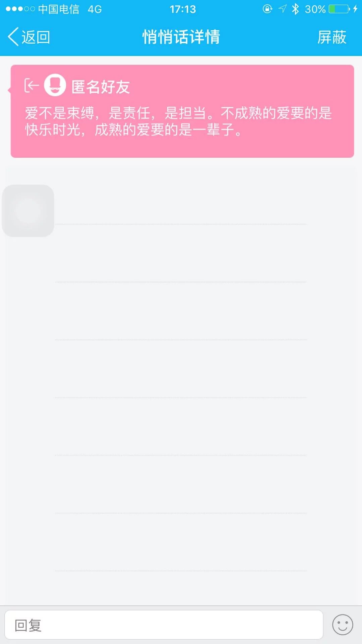
Task: Tap the rotation lock status icon
Action: point(267,9)
